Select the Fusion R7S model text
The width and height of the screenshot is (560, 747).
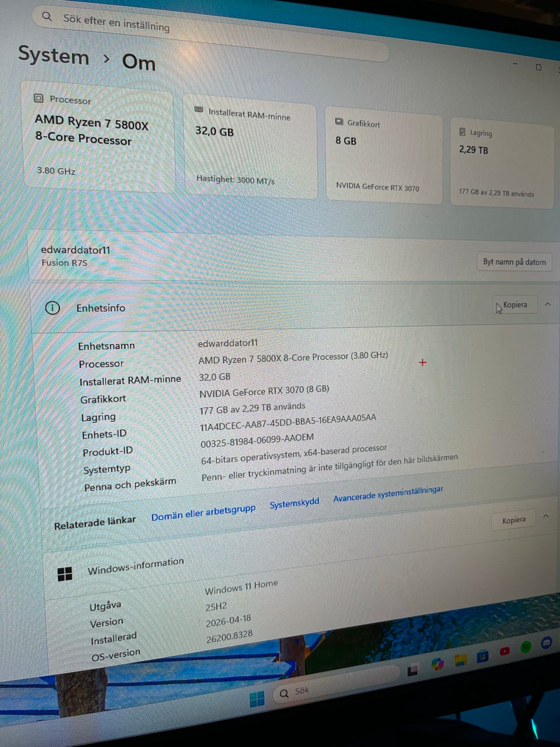point(64,263)
